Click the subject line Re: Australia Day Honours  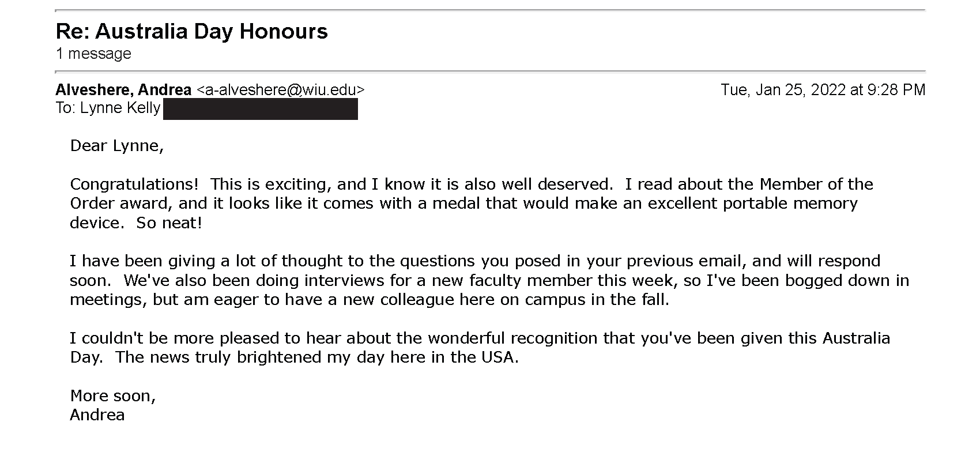click(191, 31)
